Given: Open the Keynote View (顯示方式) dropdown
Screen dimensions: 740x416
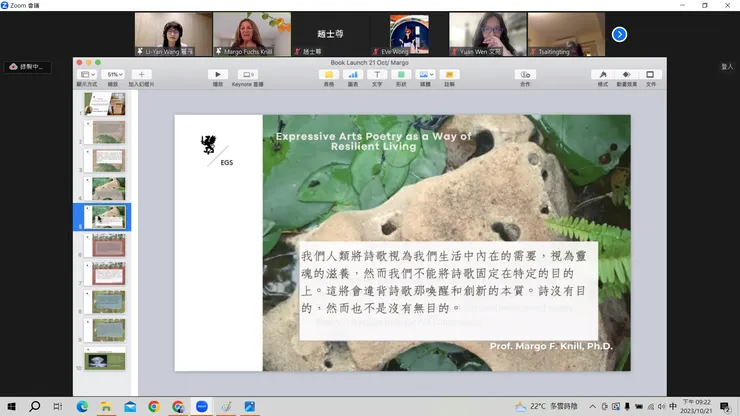Looking at the screenshot, I should [x=87, y=75].
